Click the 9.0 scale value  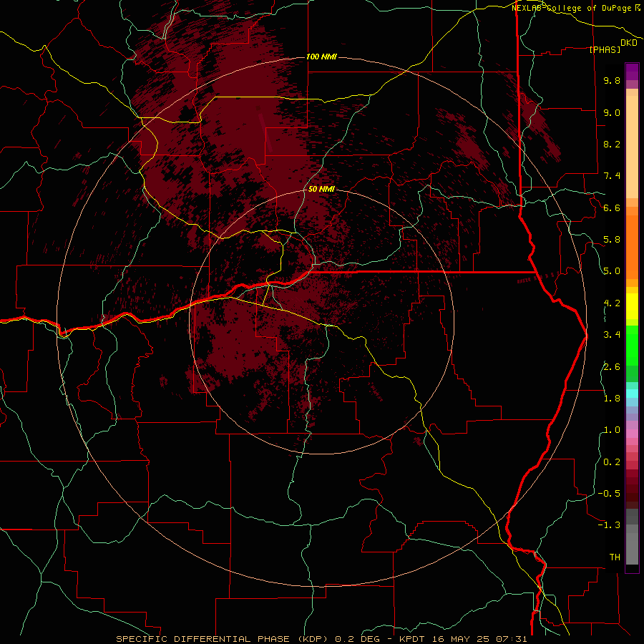[x=612, y=112]
